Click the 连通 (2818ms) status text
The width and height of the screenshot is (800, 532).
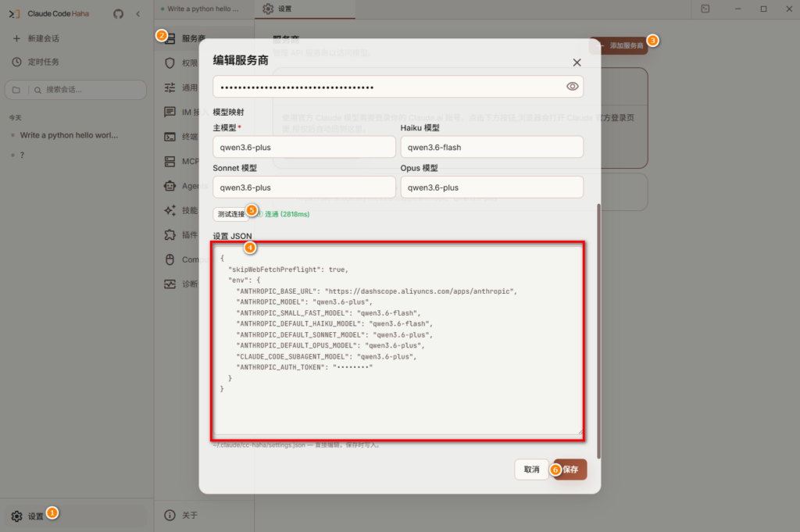click(287, 214)
